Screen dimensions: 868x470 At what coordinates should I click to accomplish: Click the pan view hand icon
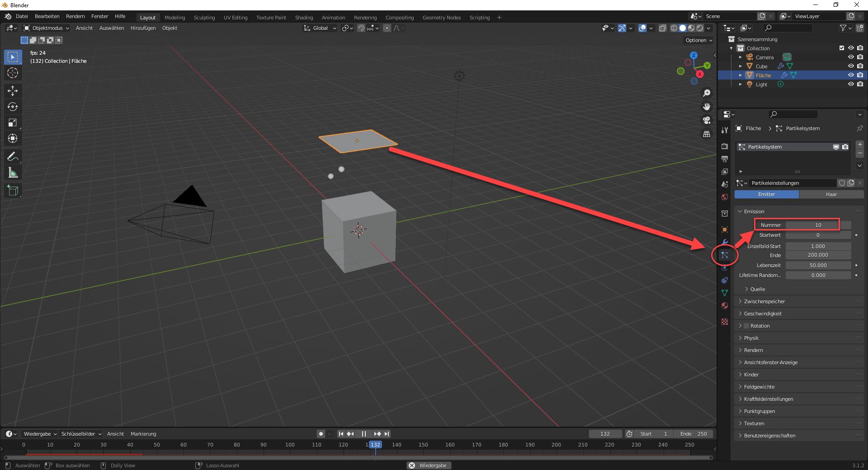(x=706, y=107)
